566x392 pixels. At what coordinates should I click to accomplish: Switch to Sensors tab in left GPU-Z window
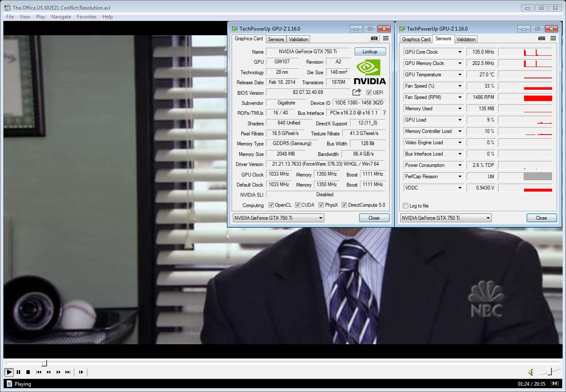tap(276, 39)
